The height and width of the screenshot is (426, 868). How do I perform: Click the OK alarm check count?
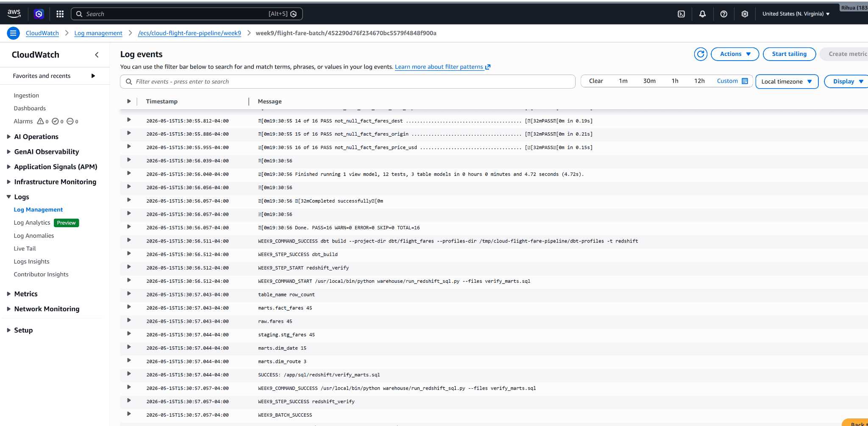coord(58,121)
